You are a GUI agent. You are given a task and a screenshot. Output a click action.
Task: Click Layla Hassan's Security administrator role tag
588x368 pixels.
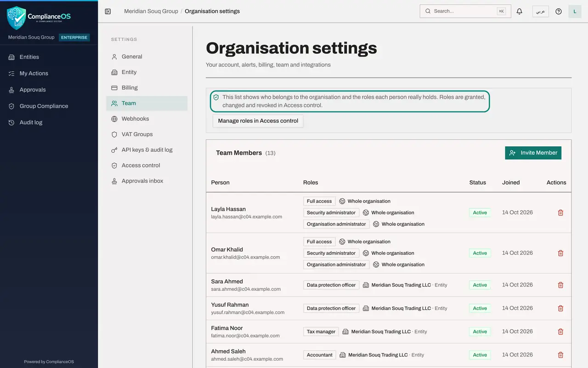coord(331,213)
